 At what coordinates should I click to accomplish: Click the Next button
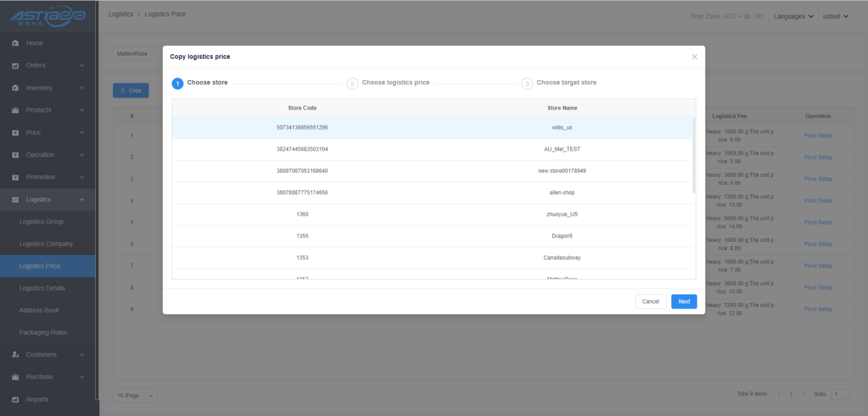pos(684,302)
